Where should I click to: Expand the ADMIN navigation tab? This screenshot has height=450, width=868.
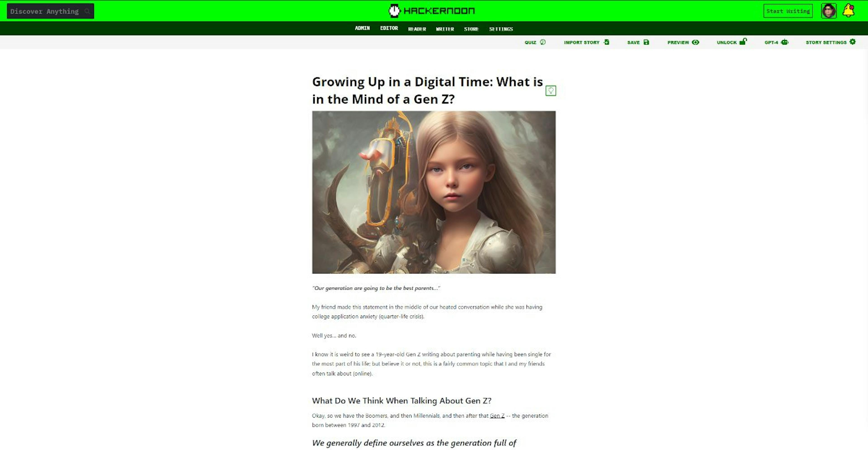click(x=362, y=28)
